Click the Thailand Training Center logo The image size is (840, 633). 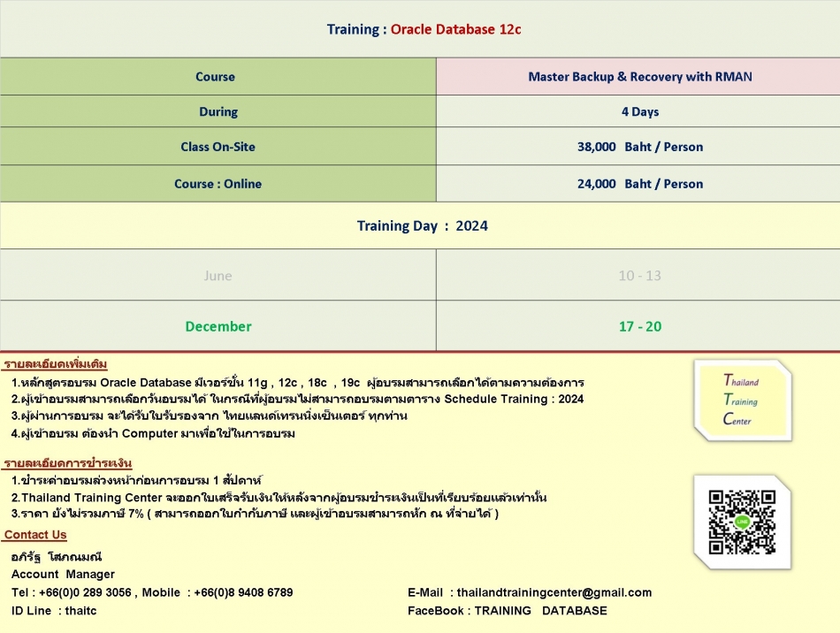[x=743, y=400]
